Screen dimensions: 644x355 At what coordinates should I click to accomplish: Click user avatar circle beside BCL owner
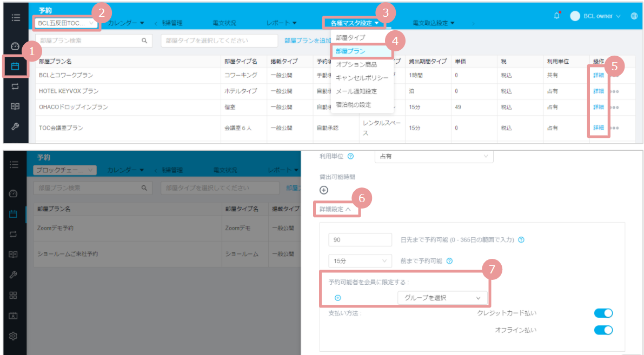tap(575, 16)
